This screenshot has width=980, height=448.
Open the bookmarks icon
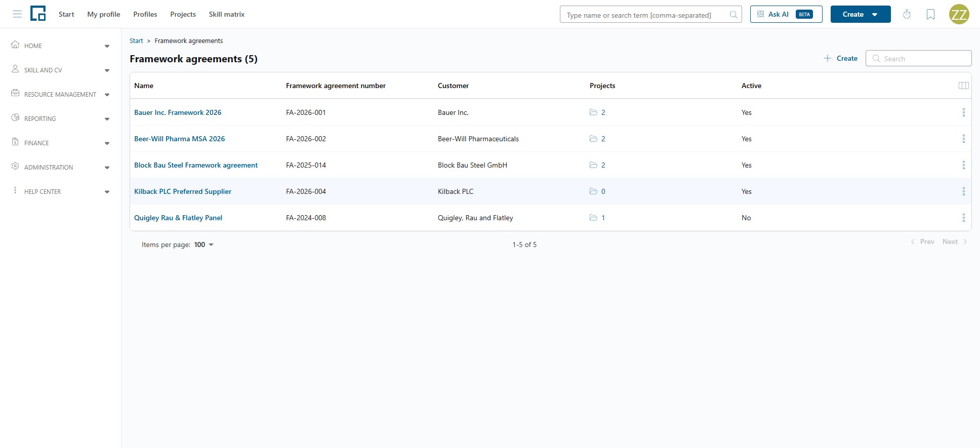click(x=930, y=14)
